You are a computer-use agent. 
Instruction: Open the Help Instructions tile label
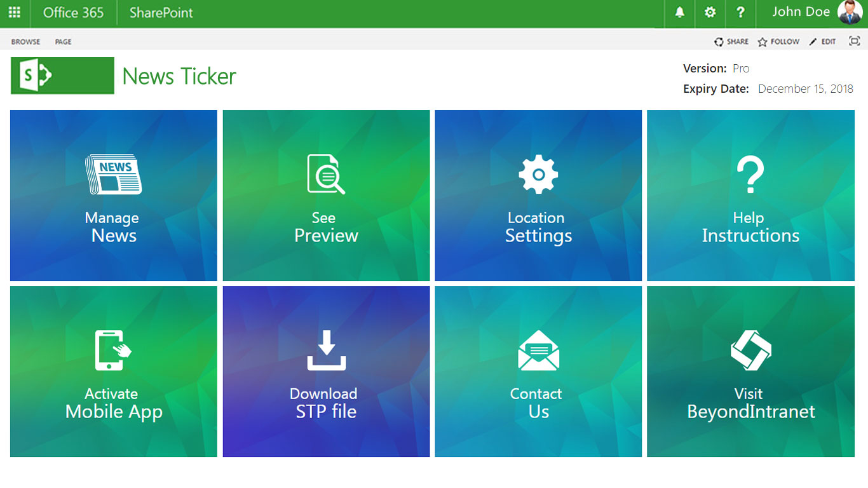tap(750, 227)
